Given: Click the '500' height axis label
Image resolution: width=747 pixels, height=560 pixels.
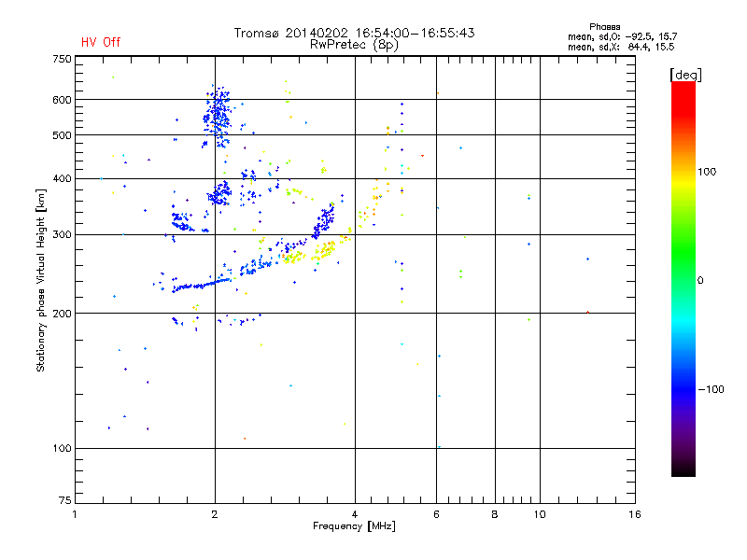Looking at the screenshot, I should coord(62,135).
